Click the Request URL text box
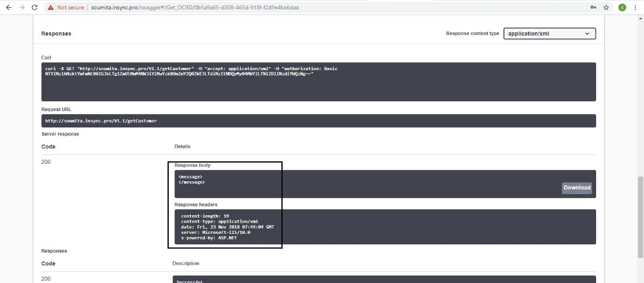644x283 pixels. pyautogui.click(x=319, y=121)
